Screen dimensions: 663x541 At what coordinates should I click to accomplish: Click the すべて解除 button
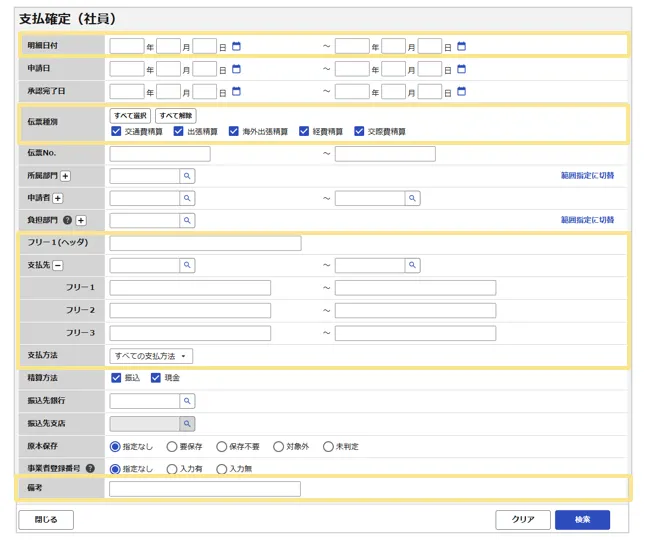(x=174, y=116)
